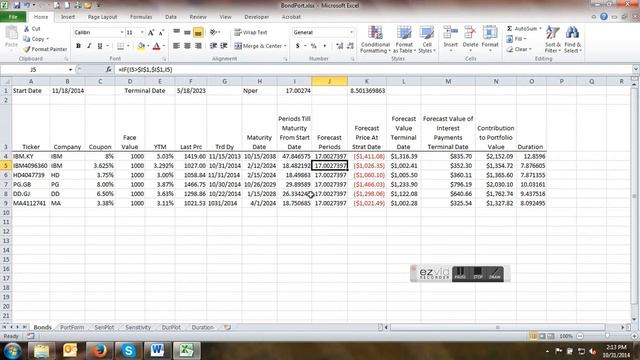
Task: Expand the font size dropdown
Action: (x=142, y=32)
